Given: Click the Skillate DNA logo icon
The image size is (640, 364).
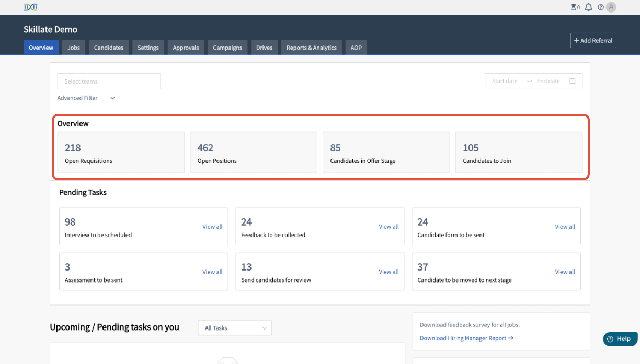Looking at the screenshot, I should tap(30, 7).
